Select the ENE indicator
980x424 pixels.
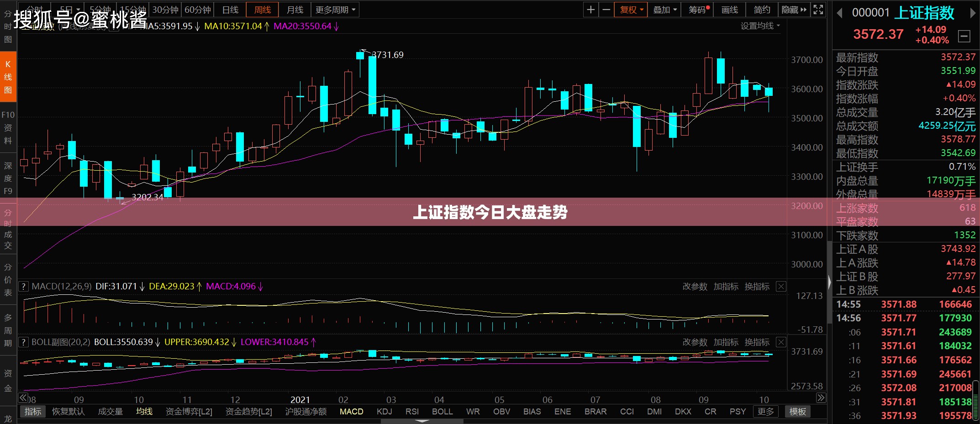pos(563,412)
